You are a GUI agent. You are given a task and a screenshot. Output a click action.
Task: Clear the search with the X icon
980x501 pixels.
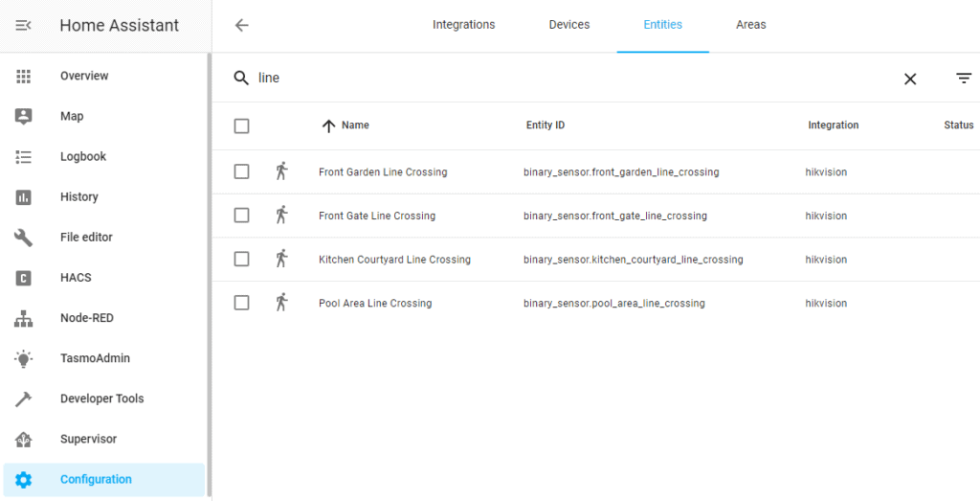pyautogui.click(x=910, y=79)
